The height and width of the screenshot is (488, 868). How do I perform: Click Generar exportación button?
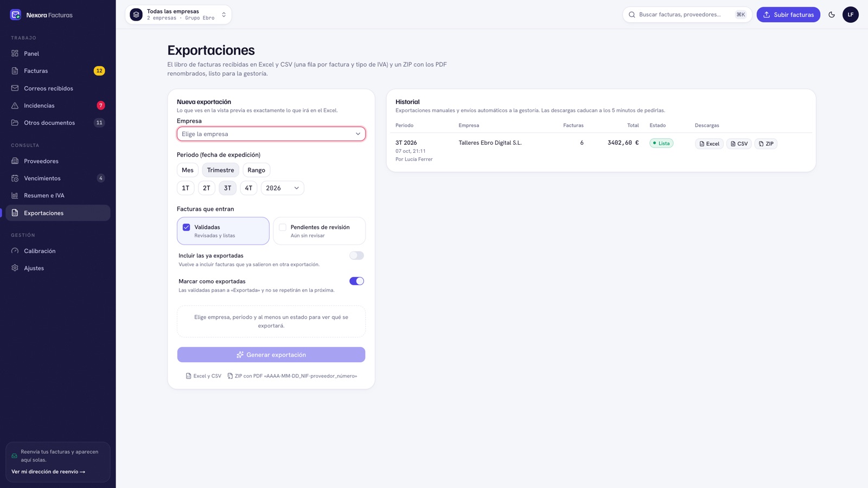coord(271,355)
